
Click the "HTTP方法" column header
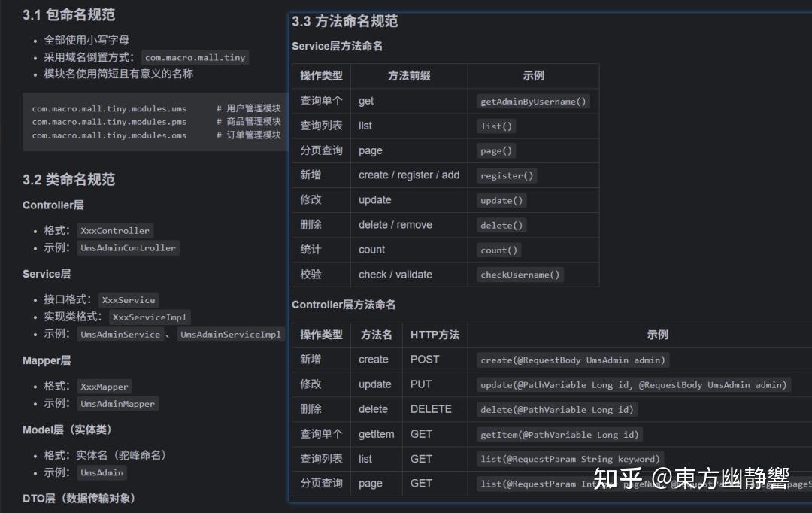[x=435, y=335]
